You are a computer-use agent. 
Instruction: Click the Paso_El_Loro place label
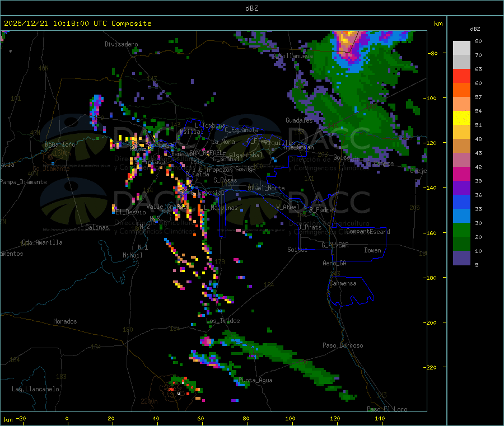tap(388, 409)
